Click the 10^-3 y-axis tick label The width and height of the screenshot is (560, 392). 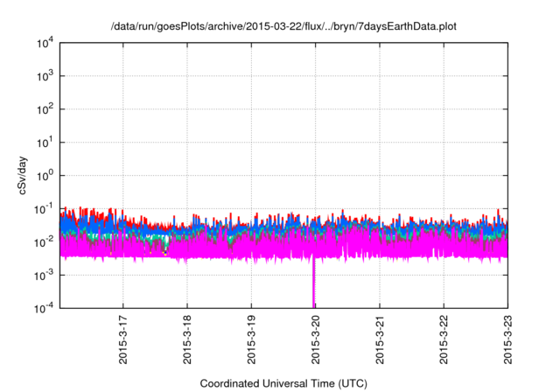click(44, 276)
